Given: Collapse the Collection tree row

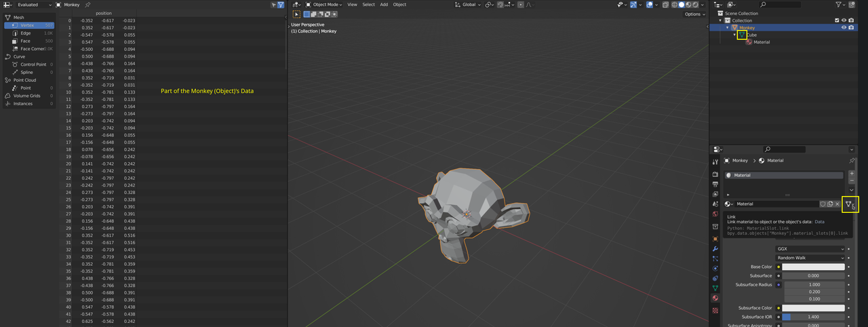Looking at the screenshot, I should pyautogui.click(x=721, y=20).
